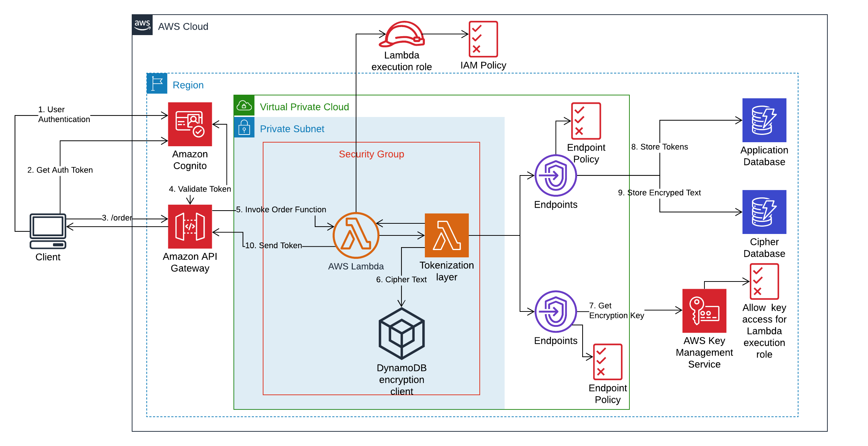The width and height of the screenshot is (868, 446).
Task: Select the upper Endpoints shield icon
Action: [555, 175]
